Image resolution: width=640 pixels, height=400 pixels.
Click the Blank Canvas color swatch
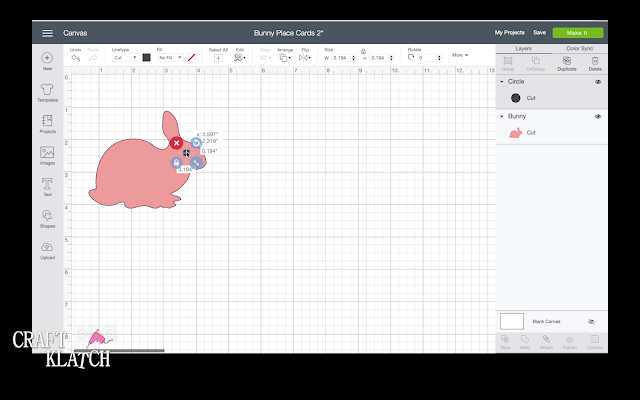coord(512,322)
